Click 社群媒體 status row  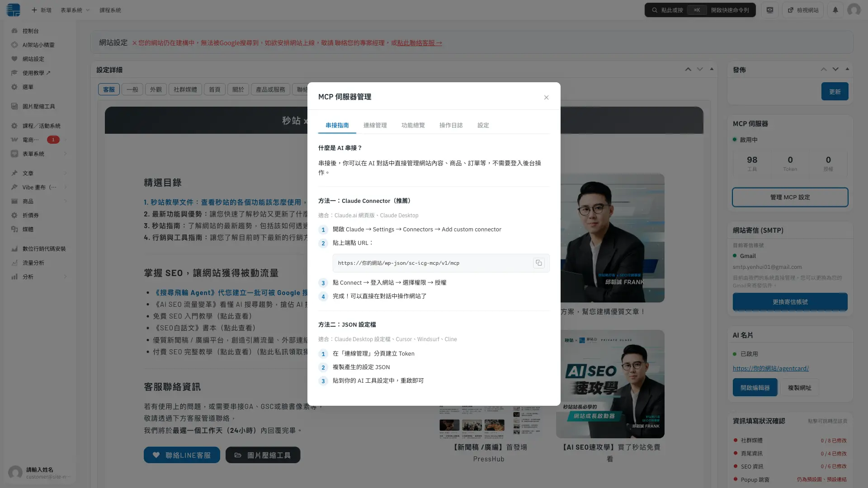point(790,440)
